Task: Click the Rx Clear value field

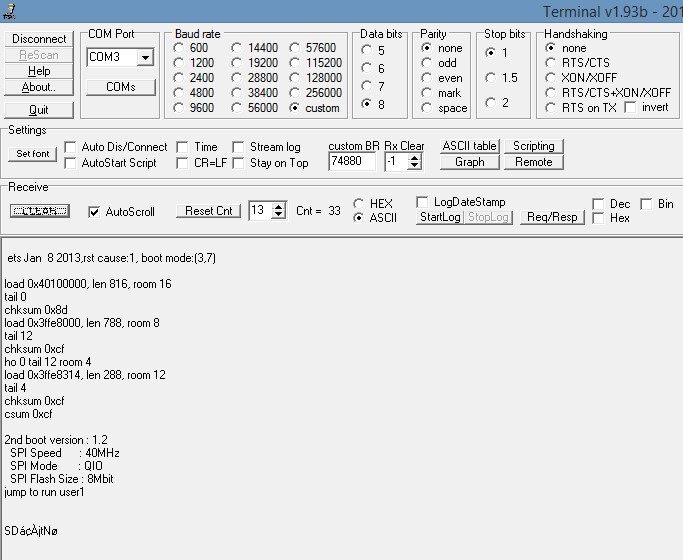Action: pyautogui.click(x=396, y=162)
